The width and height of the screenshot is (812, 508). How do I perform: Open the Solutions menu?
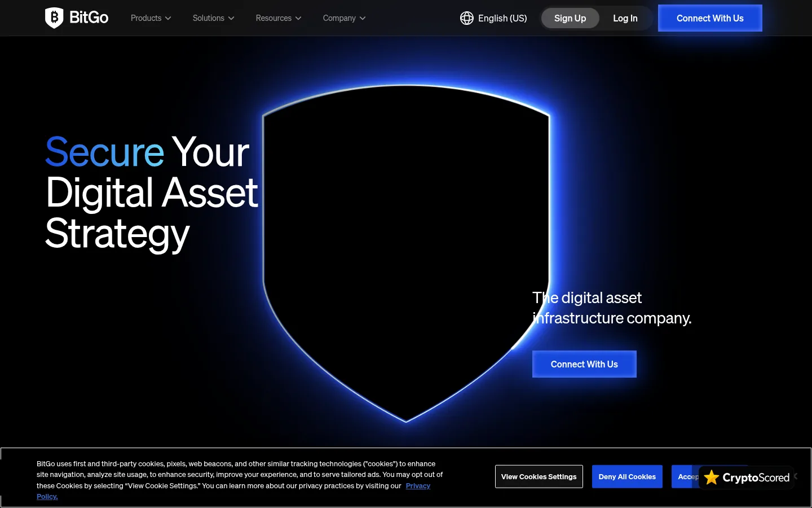coord(213,18)
